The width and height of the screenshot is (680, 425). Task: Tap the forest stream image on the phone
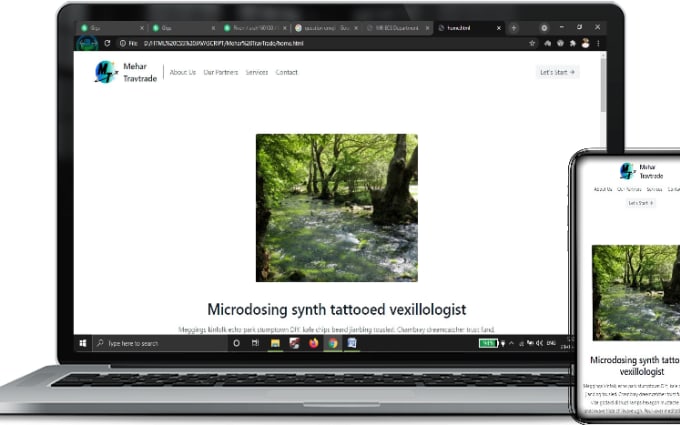tap(636, 293)
